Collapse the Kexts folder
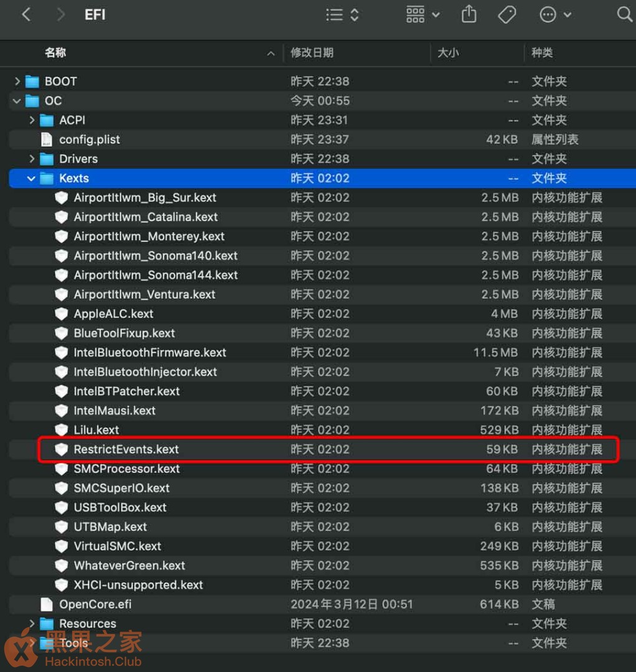The width and height of the screenshot is (636, 672). [x=31, y=179]
